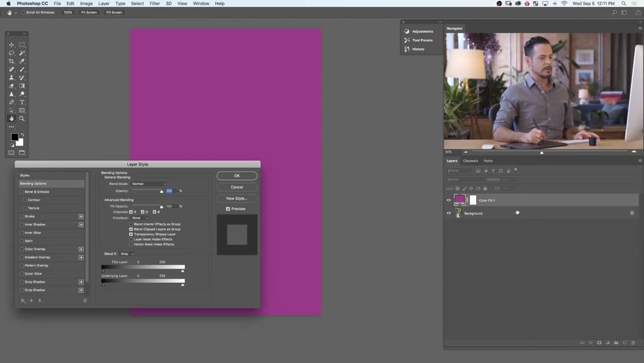The image size is (644, 363).
Task: Open the Edit Toolbar three-dots icon
Action: [12, 127]
